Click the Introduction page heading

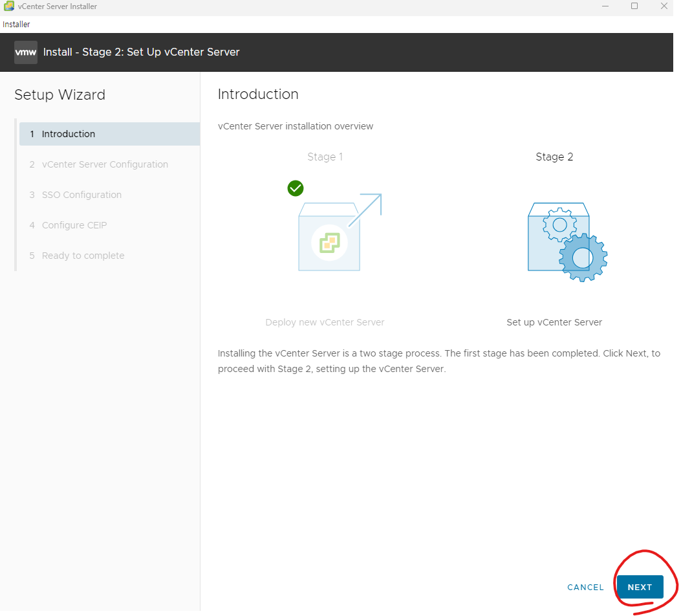258,94
